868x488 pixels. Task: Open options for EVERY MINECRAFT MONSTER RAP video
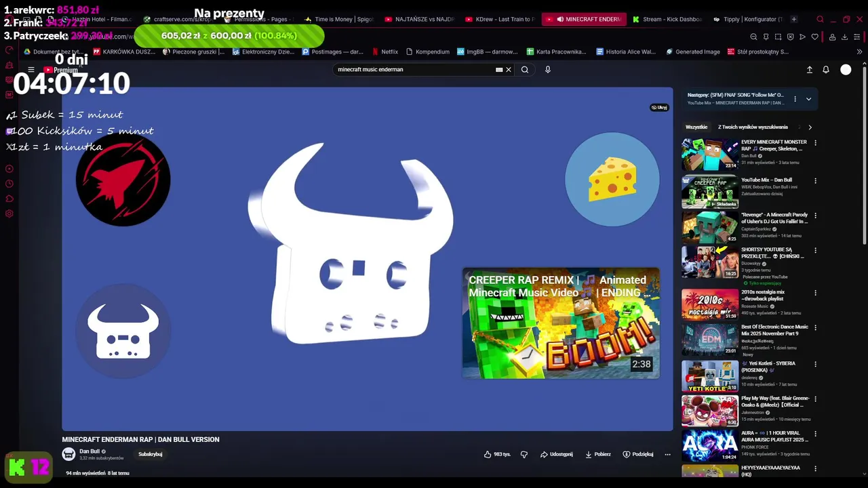coord(815,143)
